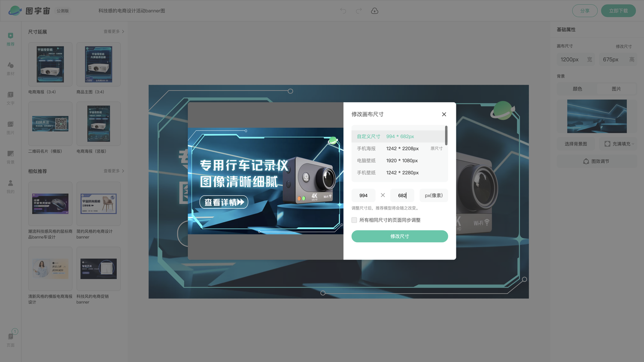
Task: Open the 我的 sidebar panel
Action: [x=11, y=186]
